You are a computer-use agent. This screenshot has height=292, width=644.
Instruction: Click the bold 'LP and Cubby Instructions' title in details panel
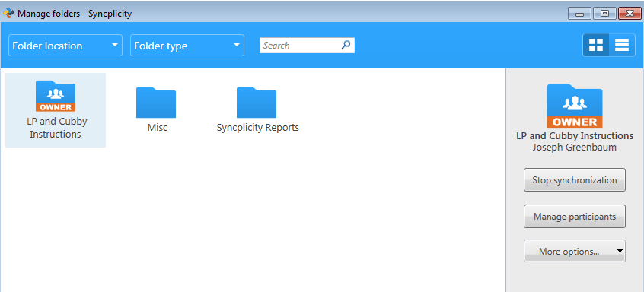coord(575,136)
